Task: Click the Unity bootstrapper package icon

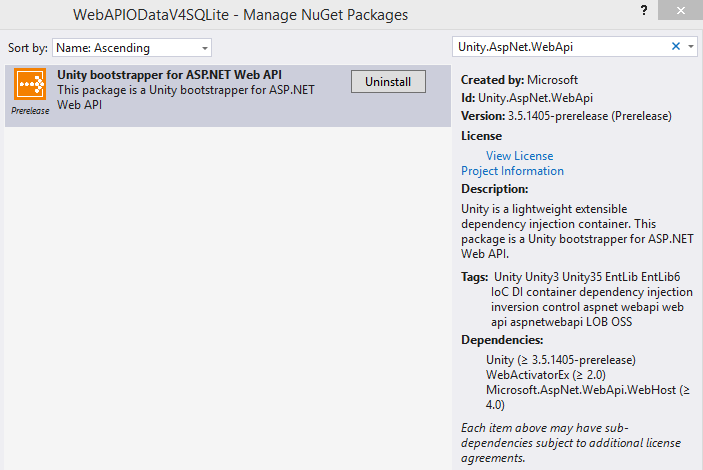Action: (x=30, y=87)
